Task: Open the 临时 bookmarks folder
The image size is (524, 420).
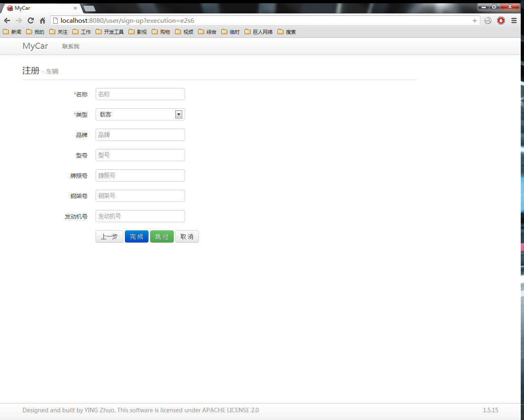Action: 231,32
